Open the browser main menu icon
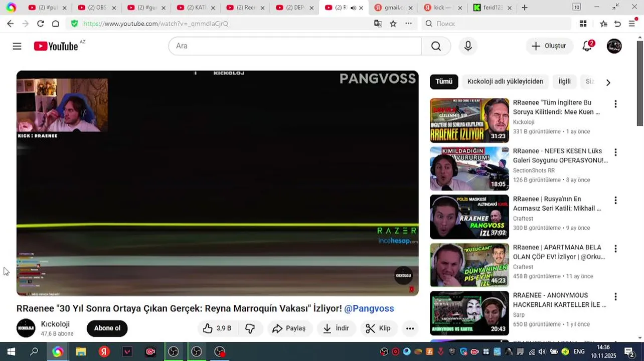Image resolution: width=644 pixels, height=361 pixels. pos(631,24)
